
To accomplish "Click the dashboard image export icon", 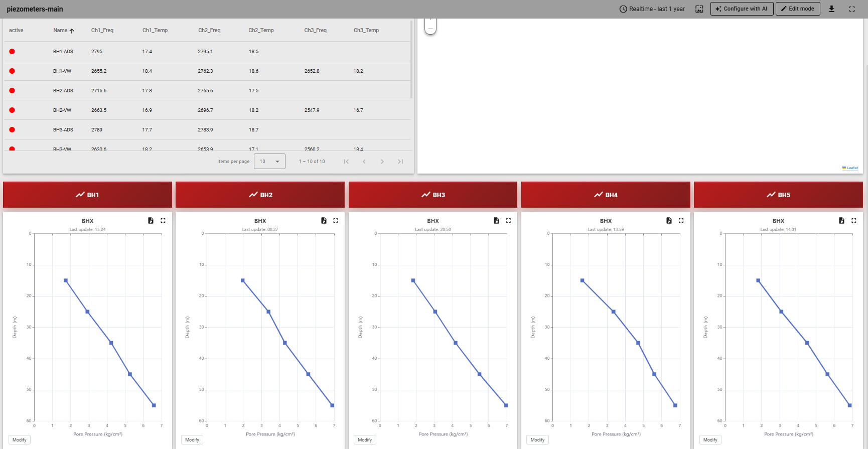I will (699, 9).
